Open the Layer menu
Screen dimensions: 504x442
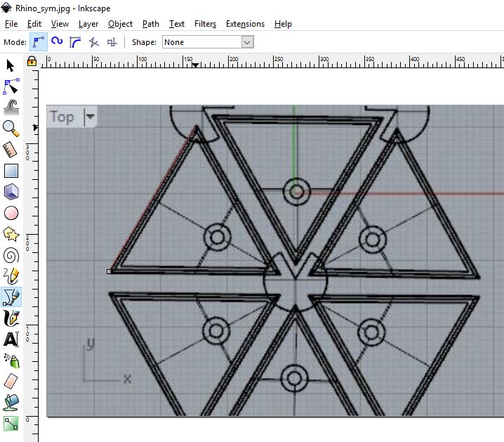pos(88,24)
